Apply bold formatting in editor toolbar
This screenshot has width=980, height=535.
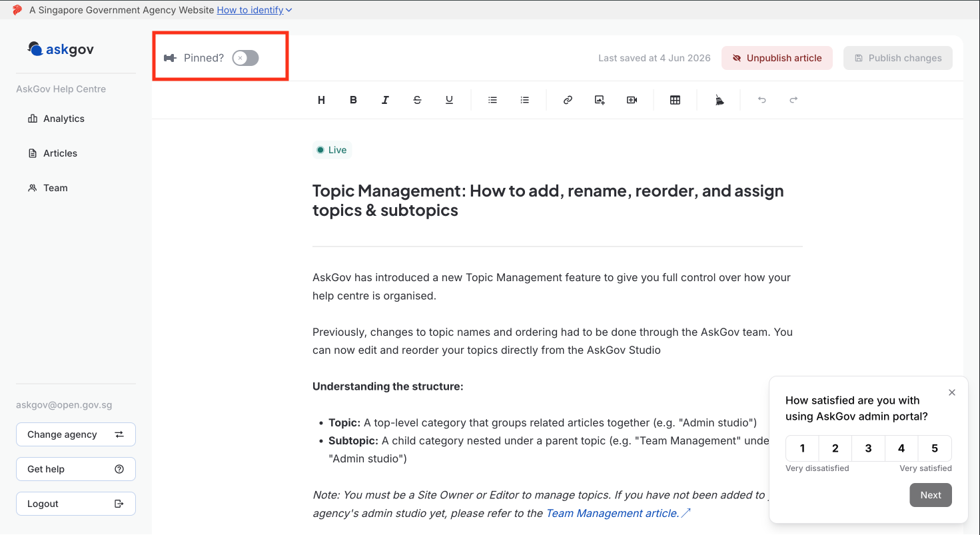[x=353, y=100]
